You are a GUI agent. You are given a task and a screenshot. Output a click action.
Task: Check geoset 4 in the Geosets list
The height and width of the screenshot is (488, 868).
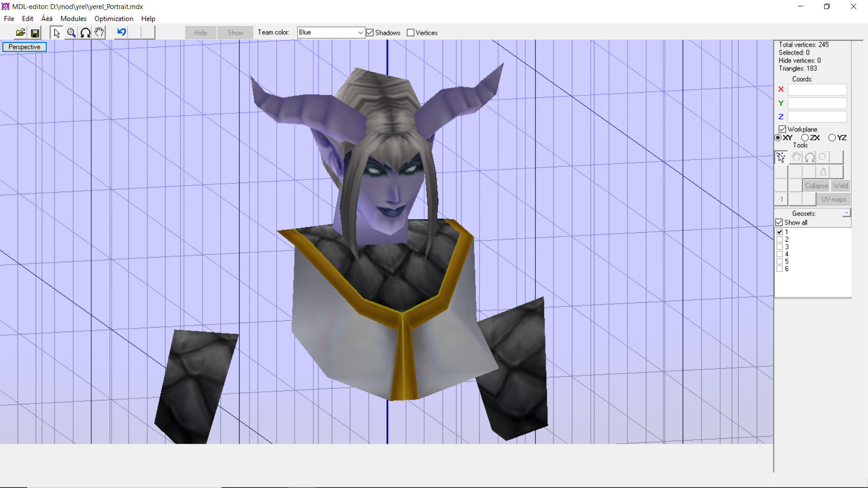pos(779,254)
